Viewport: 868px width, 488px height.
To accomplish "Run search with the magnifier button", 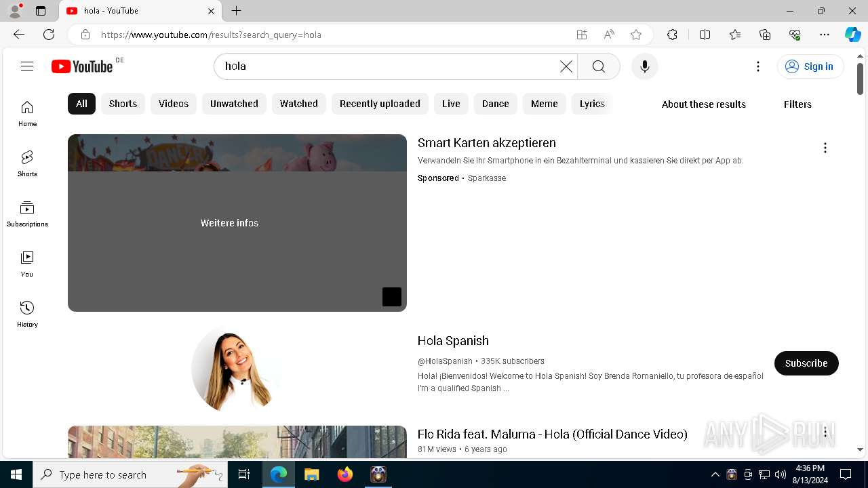I will click(599, 66).
